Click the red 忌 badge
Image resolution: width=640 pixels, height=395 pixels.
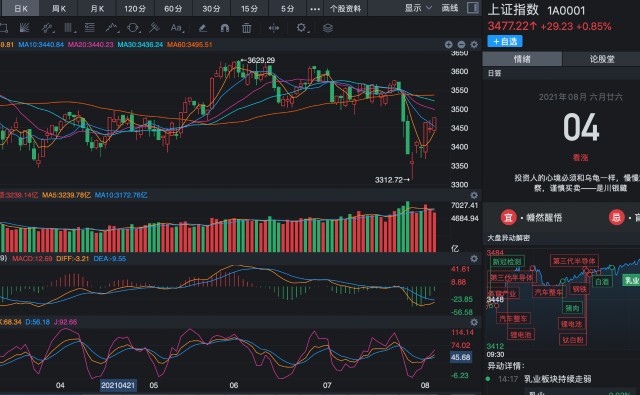pos(617,217)
